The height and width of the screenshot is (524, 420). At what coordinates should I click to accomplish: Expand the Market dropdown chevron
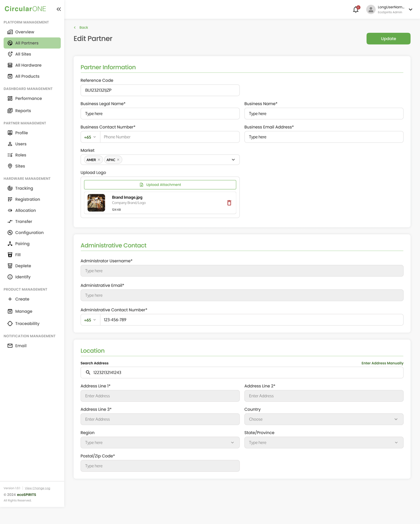coord(233,160)
